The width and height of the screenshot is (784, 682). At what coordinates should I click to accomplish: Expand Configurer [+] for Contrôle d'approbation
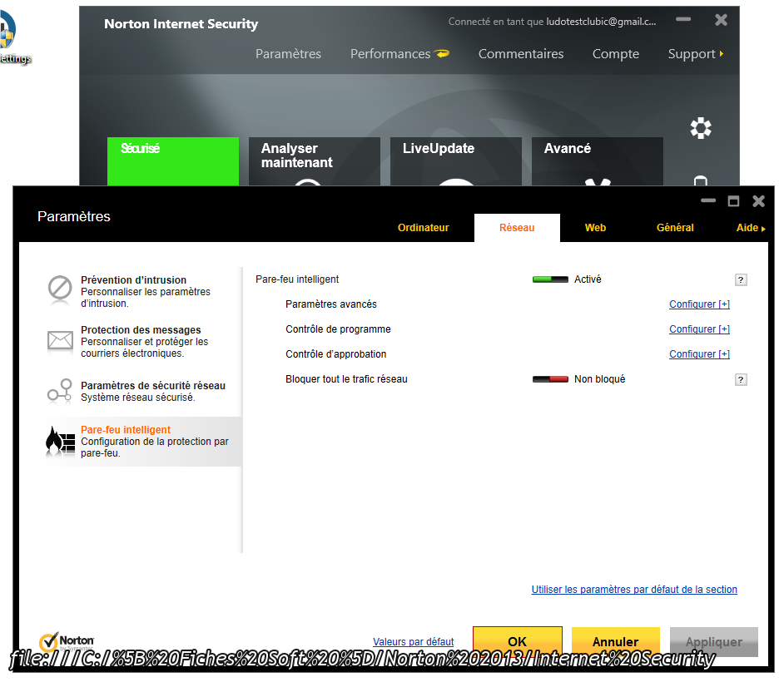(x=699, y=354)
